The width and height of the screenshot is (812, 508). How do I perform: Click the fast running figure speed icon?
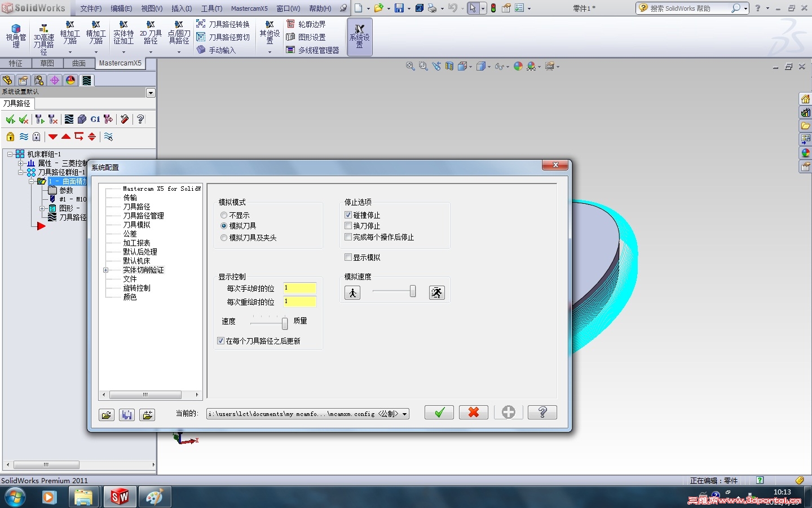point(437,292)
